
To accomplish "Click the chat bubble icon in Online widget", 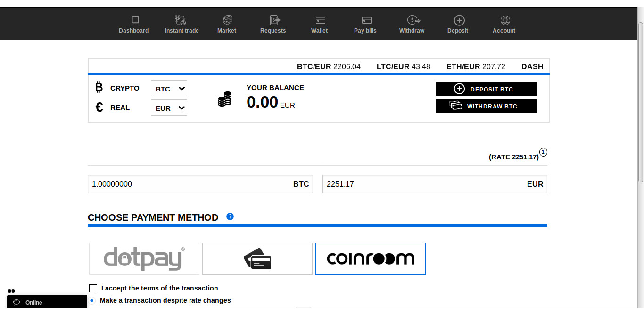I will tap(17, 302).
